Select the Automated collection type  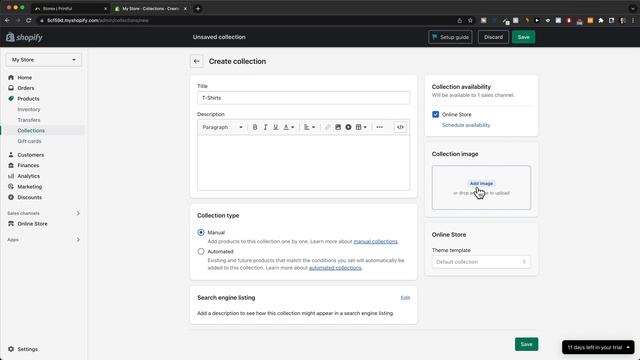click(201, 251)
